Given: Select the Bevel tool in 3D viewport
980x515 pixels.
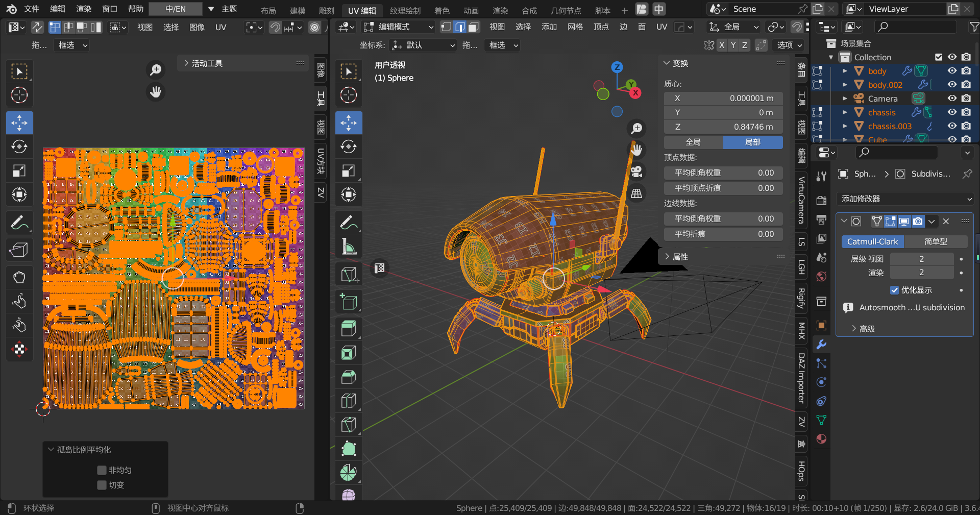Looking at the screenshot, I should pos(349,377).
